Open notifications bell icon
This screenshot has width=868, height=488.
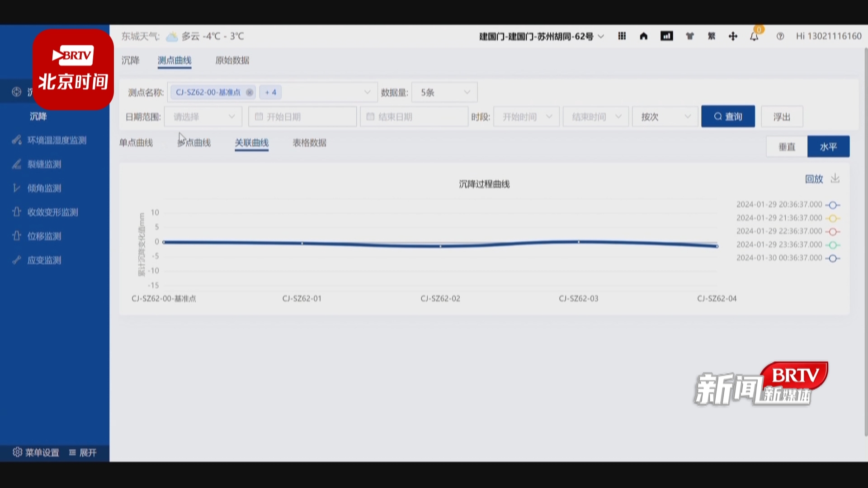tap(754, 36)
